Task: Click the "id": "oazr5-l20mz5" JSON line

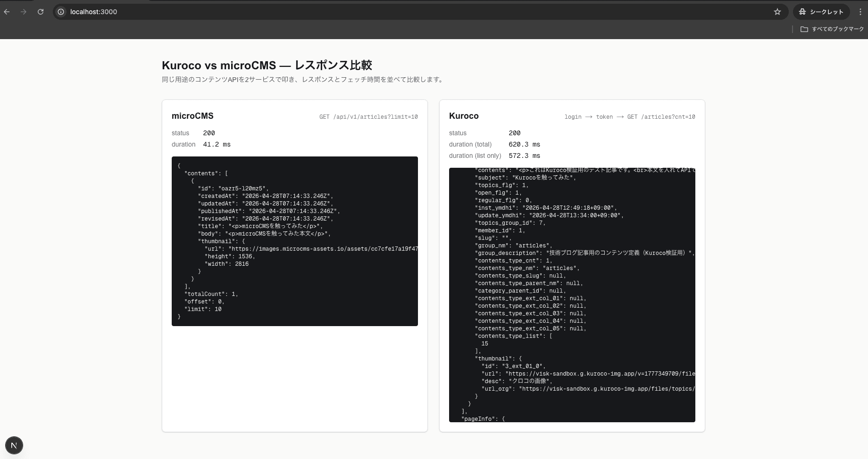Action: pos(233,189)
